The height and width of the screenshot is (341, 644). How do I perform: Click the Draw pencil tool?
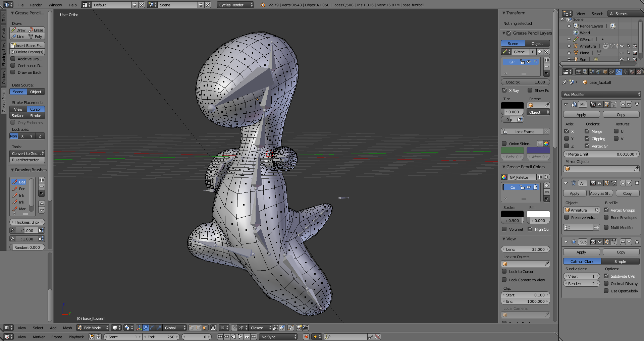coord(18,30)
